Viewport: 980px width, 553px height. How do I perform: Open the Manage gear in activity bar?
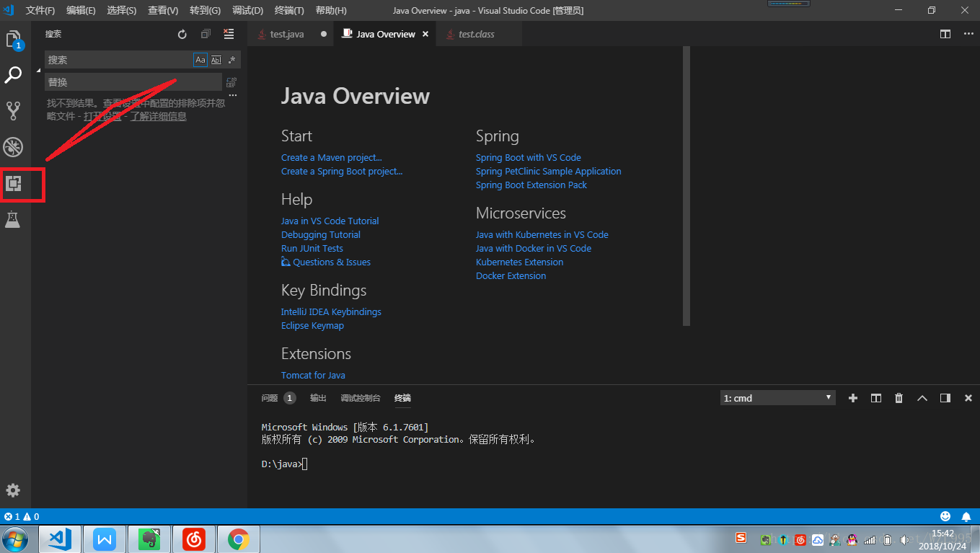(13, 490)
